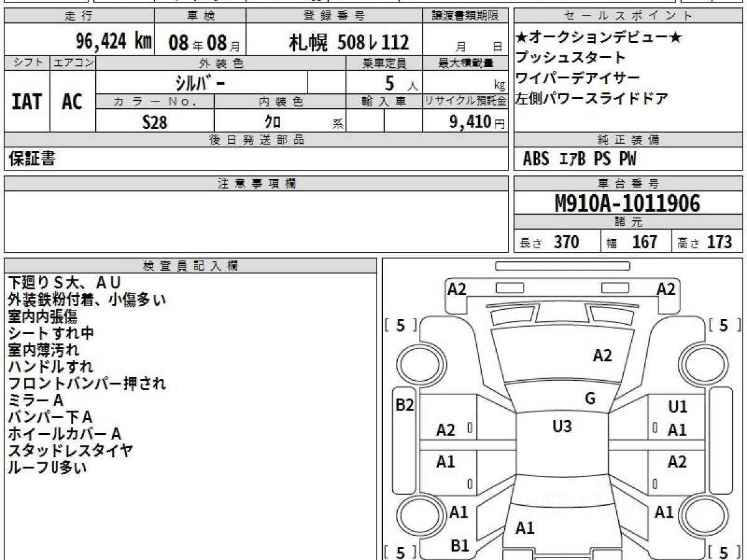Select the 最大積載量 header

466,63
